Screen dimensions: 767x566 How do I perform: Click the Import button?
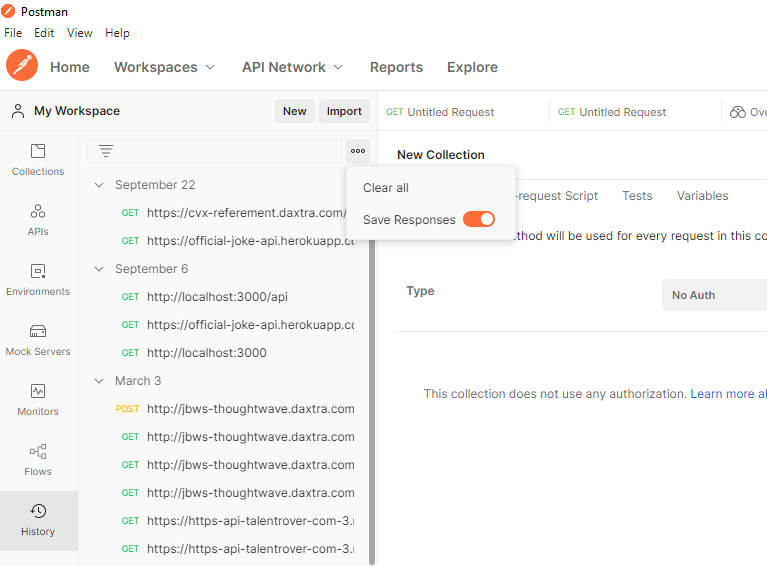344,111
